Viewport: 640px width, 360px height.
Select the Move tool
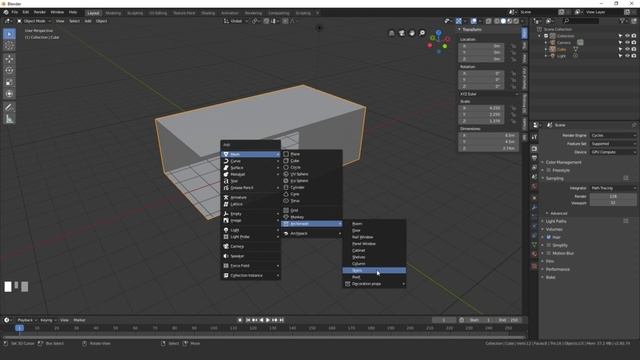coord(9,59)
